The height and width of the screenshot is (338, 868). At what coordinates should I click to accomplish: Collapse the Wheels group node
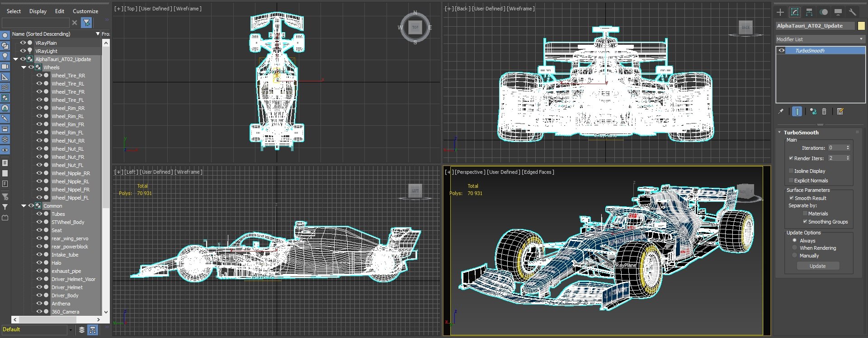[24, 67]
